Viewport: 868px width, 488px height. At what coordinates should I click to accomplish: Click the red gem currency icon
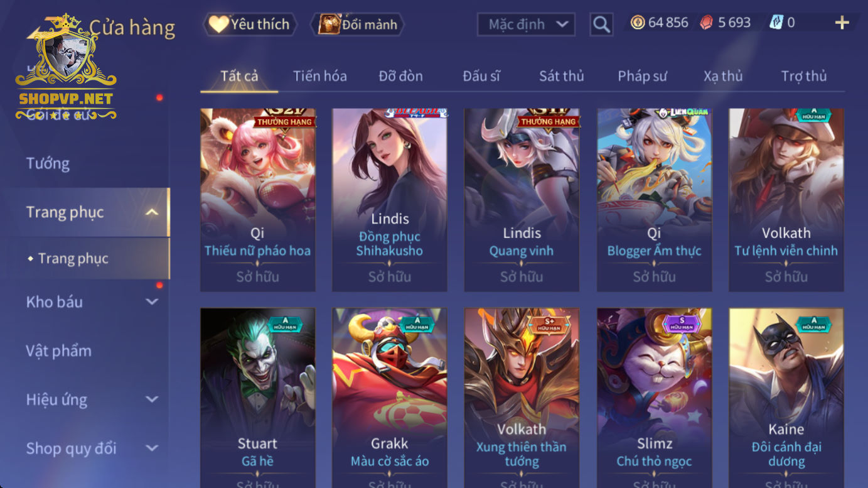707,23
